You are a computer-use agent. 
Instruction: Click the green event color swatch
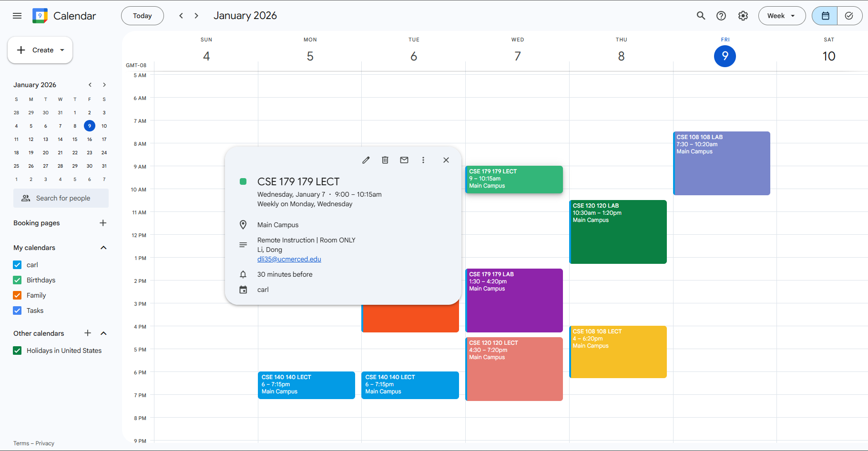(x=244, y=181)
